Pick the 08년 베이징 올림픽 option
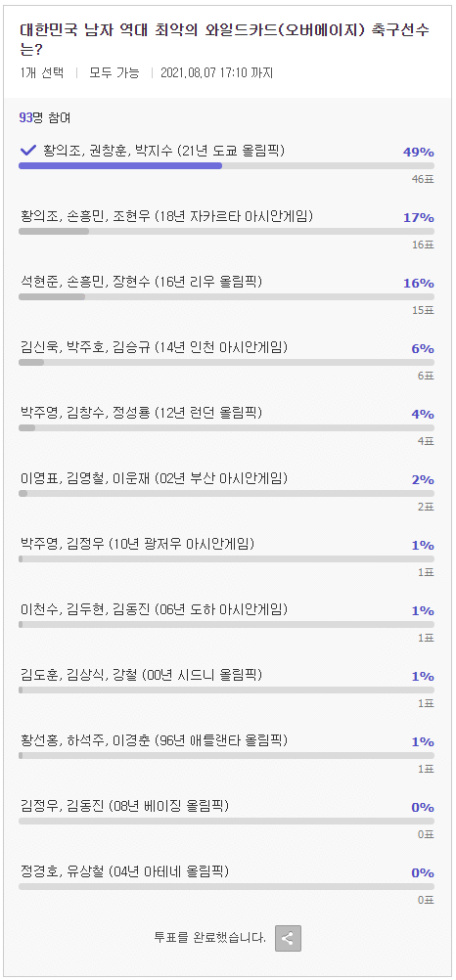 tap(226, 818)
